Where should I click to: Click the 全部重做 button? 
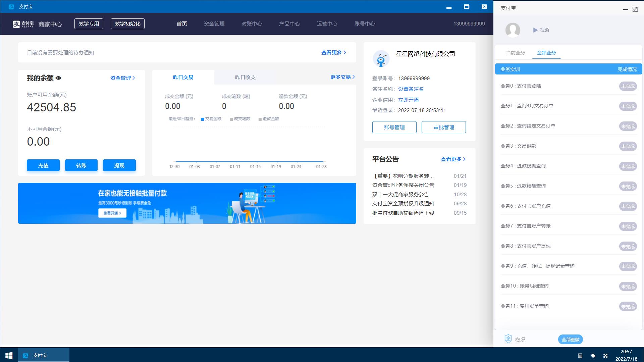[x=570, y=340]
